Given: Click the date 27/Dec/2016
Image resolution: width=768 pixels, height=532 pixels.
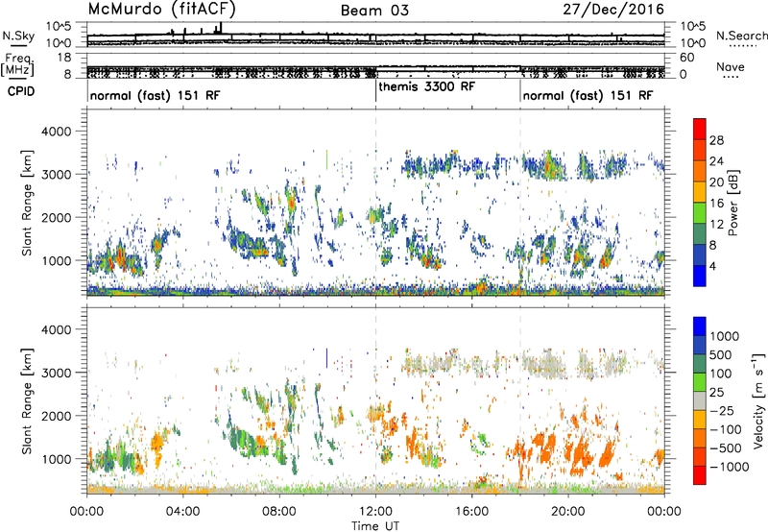Looking at the screenshot, I should coord(613,10).
